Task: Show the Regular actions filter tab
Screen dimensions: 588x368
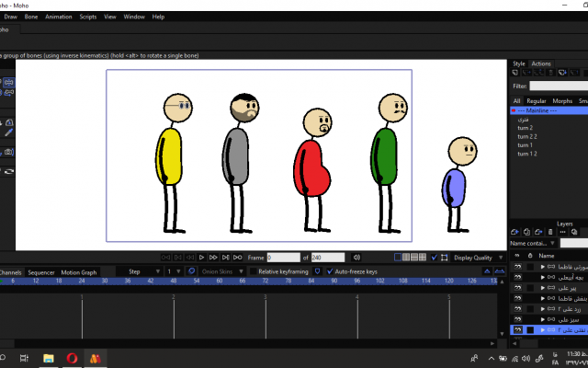Action: (x=537, y=100)
